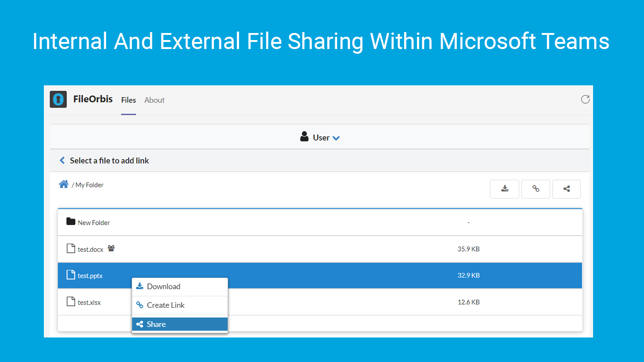Click the FileOrbis app title
Image resolution: width=644 pixels, height=362 pixels.
click(x=93, y=99)
